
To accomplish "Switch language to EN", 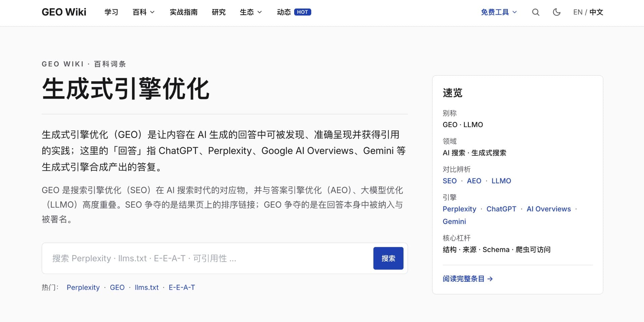I will click(578, 12).
